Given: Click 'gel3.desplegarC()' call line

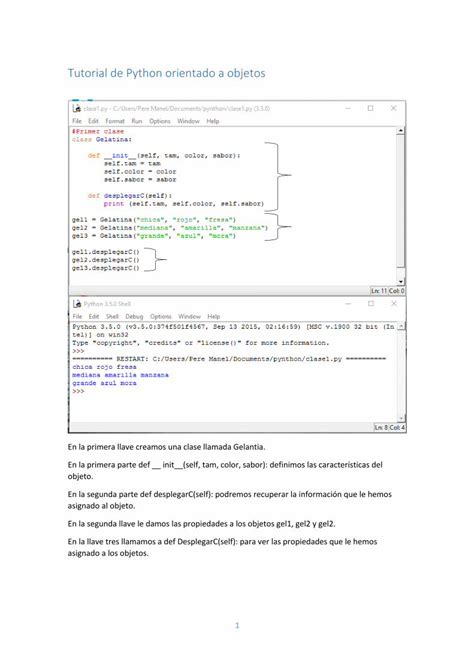Looking at the screenshot, I should click(x=106, y=268).
